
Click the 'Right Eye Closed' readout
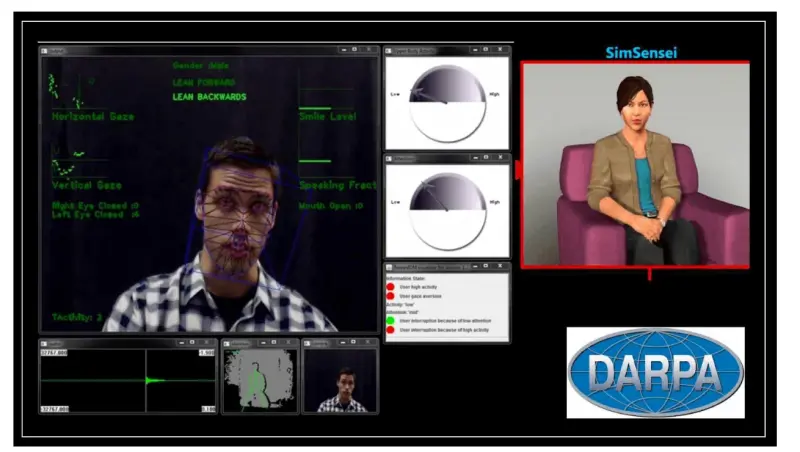pyautogui.click(x=95, y=206)
